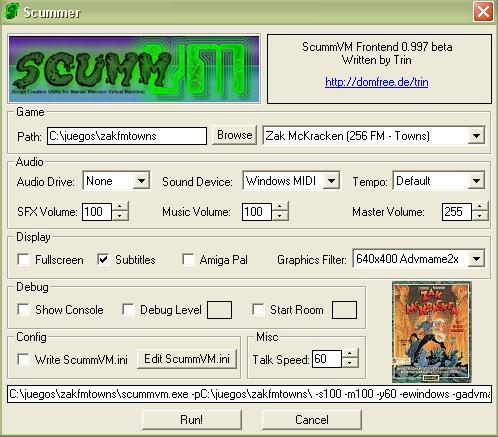Open the game selection dropdown
The height and width of the screenshot is (437, 498).
point(476,136)
